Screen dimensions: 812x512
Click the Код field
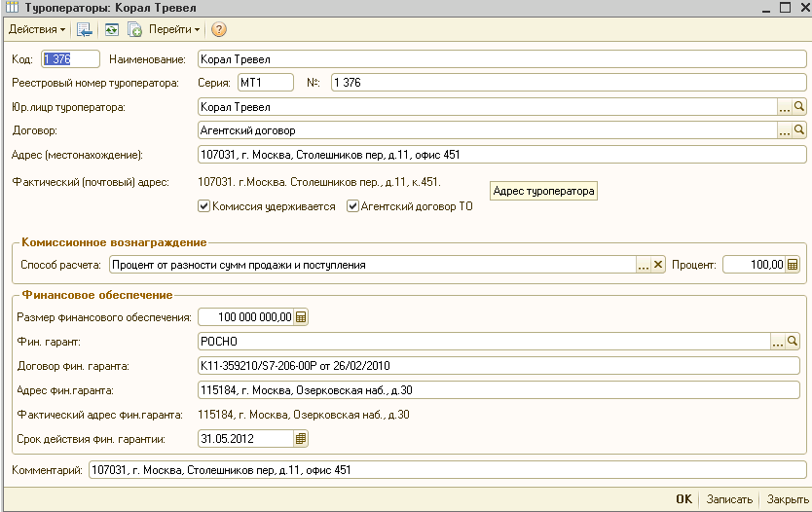coord(70,59)
